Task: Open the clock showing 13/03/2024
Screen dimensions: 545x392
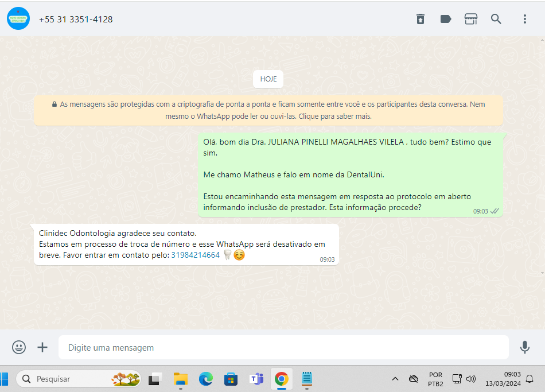Action: tap(503, 379)
